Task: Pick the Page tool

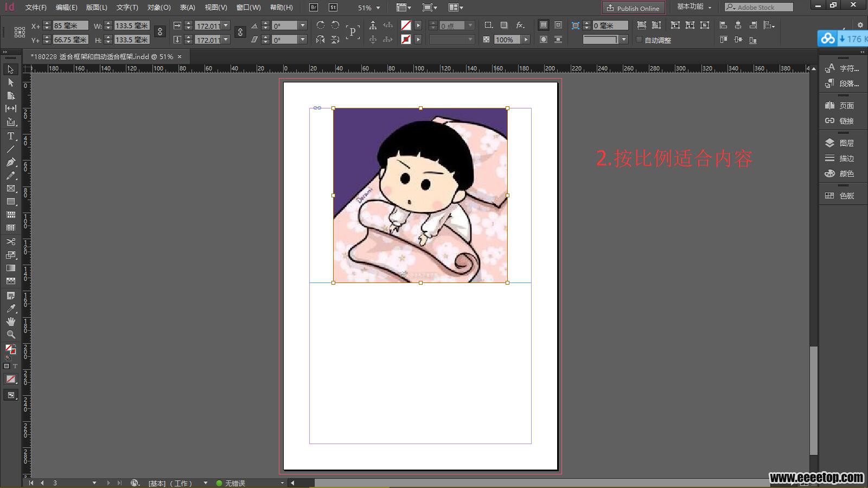Action: 10,95
